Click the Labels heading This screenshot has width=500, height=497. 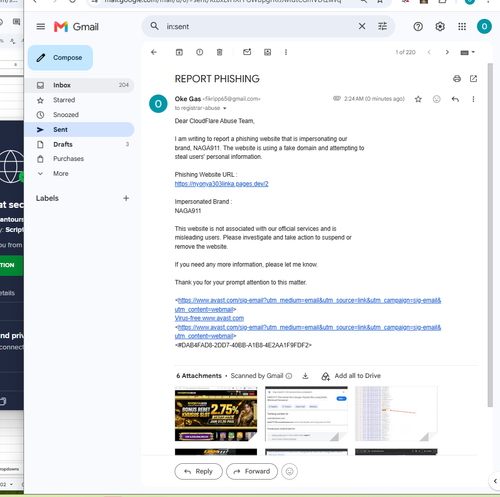pyautogui.click(x=47, y=198)
